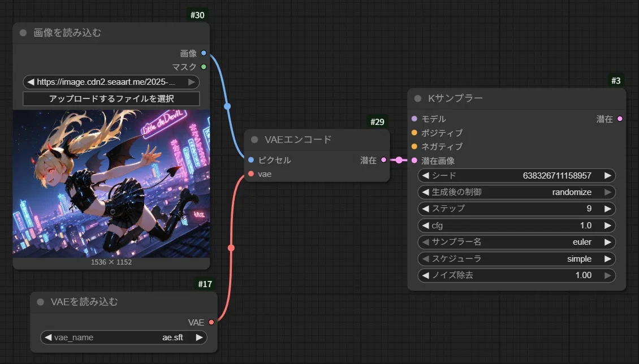Click the マスク output port
The width and height of the screenshot is (639, 364).
(204, 67)
